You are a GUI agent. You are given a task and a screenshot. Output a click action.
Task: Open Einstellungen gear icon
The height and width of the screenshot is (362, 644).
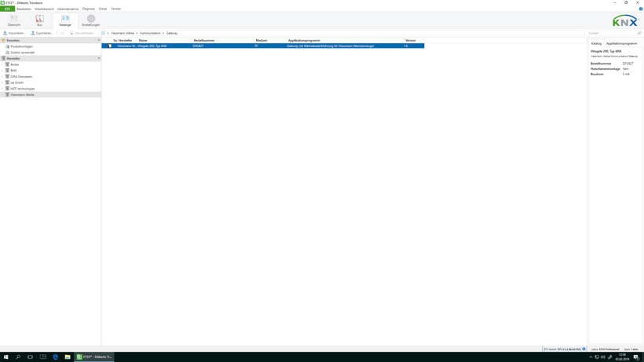click(x=91, y=20)
